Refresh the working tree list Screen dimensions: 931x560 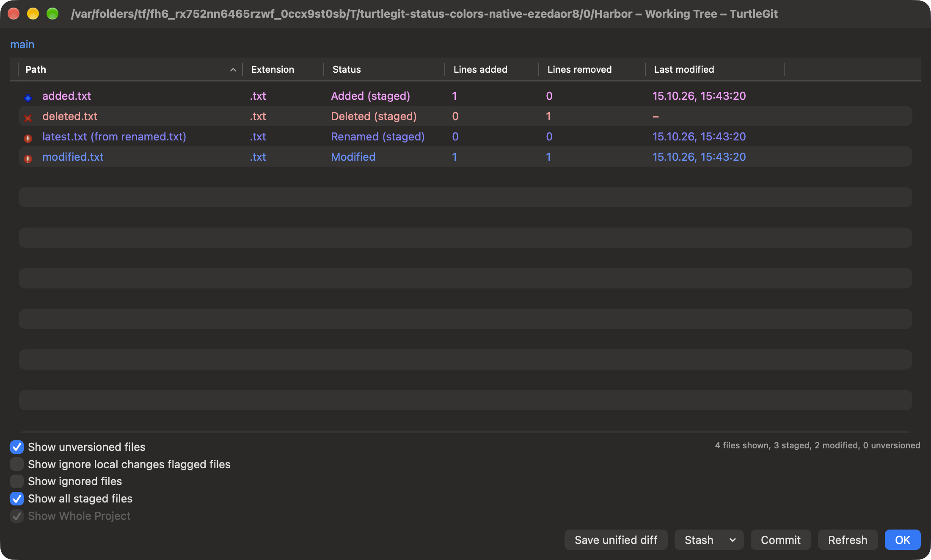tap(848, 540)
